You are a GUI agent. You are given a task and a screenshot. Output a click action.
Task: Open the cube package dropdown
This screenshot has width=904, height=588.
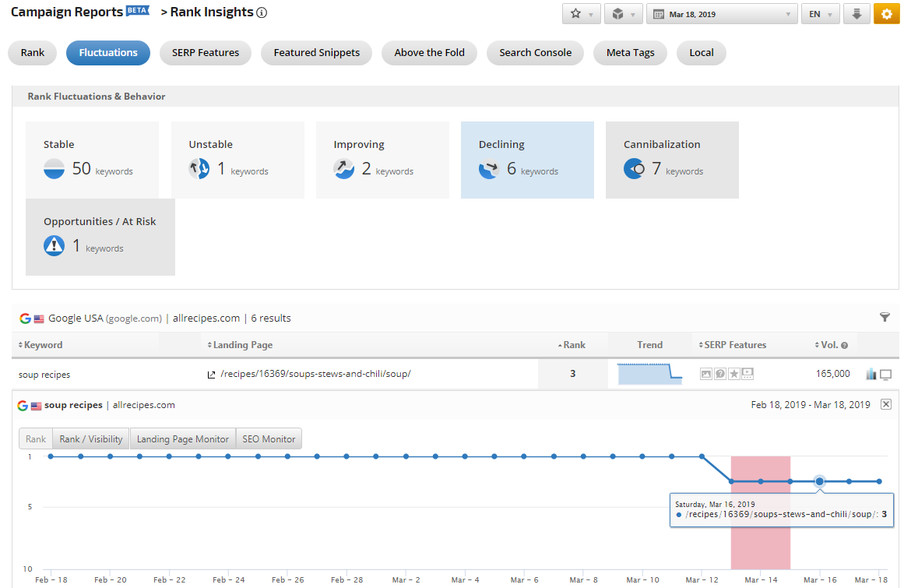(623, 14)
